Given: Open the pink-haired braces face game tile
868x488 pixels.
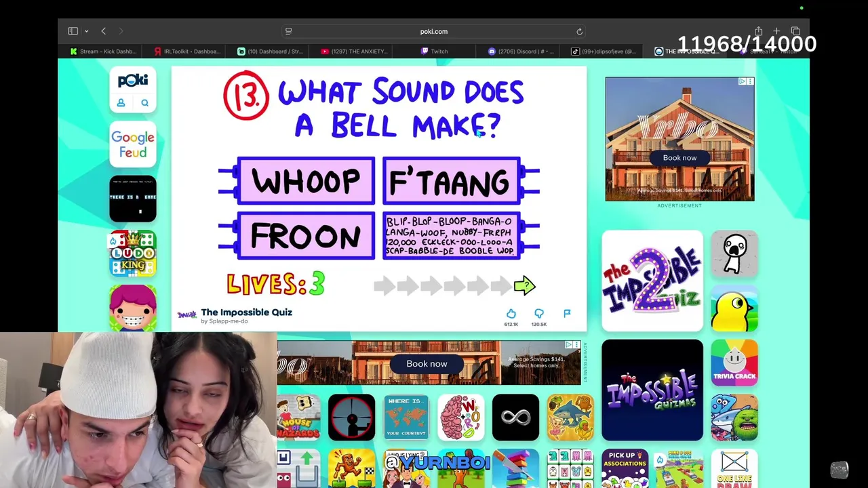Looking at the screenshot, I should (x=133, y=308).
